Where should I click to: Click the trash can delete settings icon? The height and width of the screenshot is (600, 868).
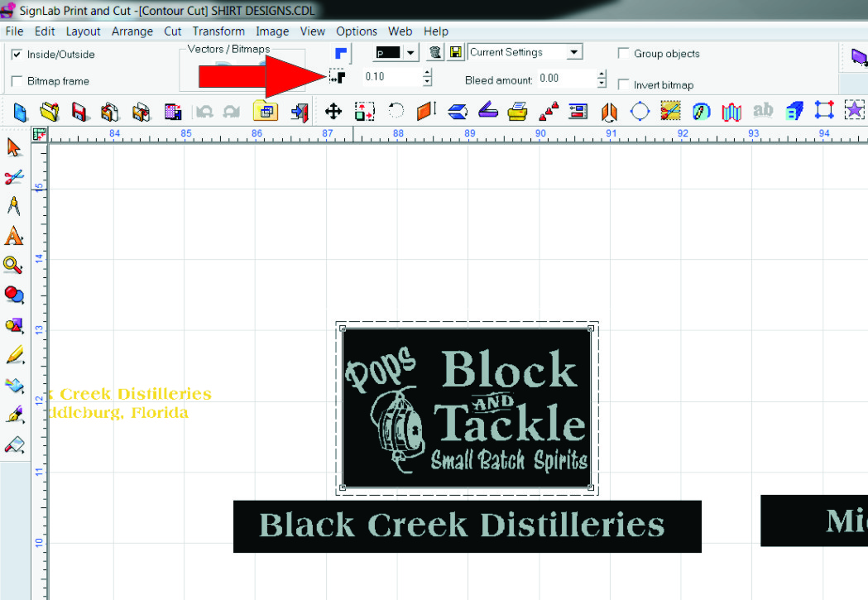tap(435, 53)
